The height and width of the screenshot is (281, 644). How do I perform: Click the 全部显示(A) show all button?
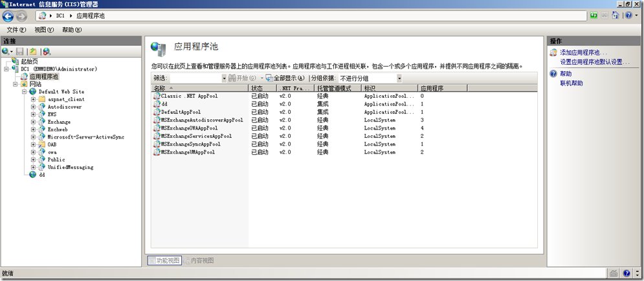point(285,78)
